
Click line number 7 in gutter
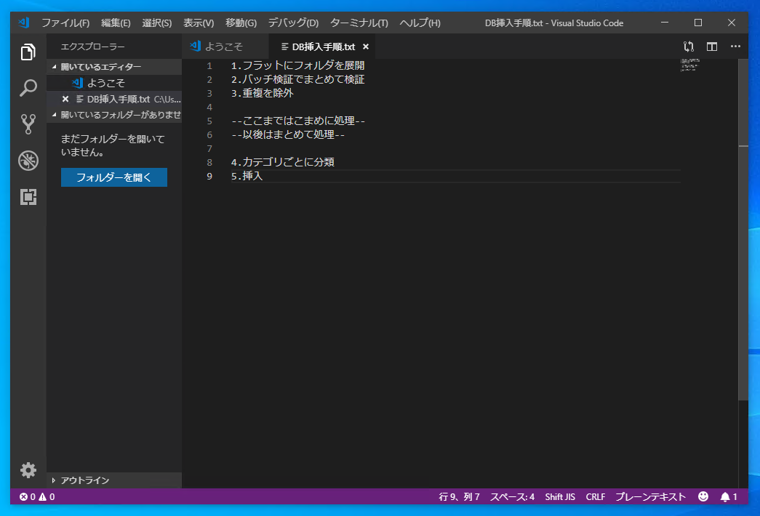point(209,148)
